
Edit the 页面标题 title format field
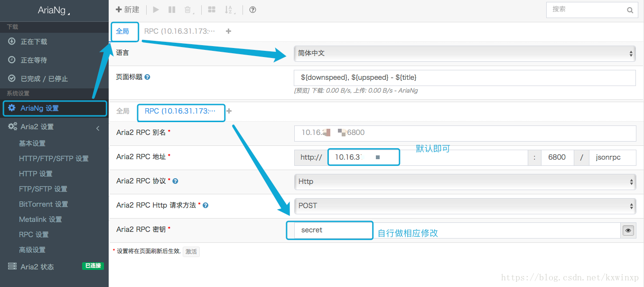(x=465, y=77)
